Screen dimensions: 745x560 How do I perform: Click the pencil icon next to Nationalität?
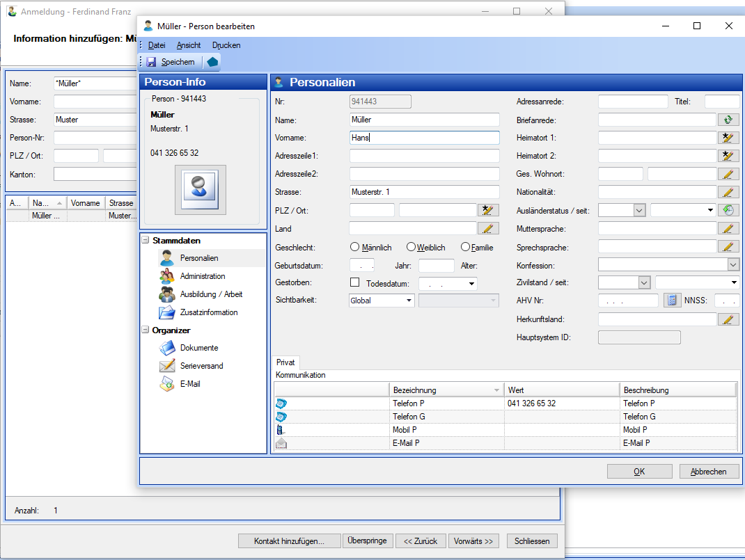click(x=728, y=192)
